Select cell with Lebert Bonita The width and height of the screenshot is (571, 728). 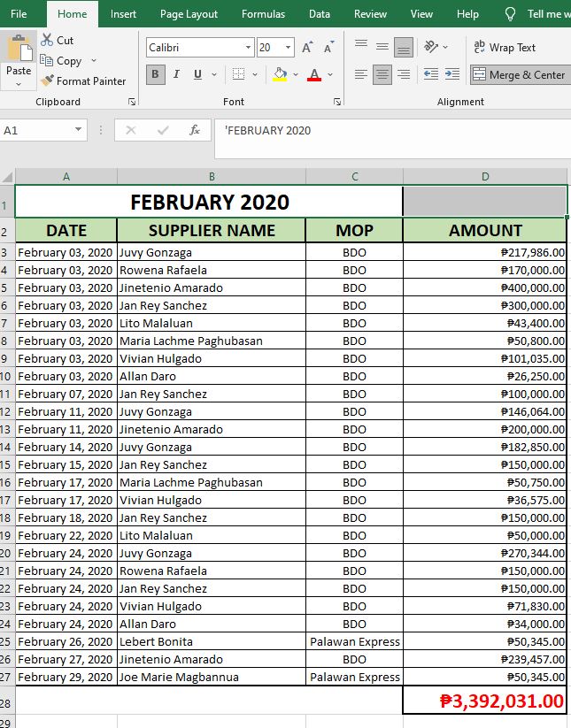(x=212, y=641)
